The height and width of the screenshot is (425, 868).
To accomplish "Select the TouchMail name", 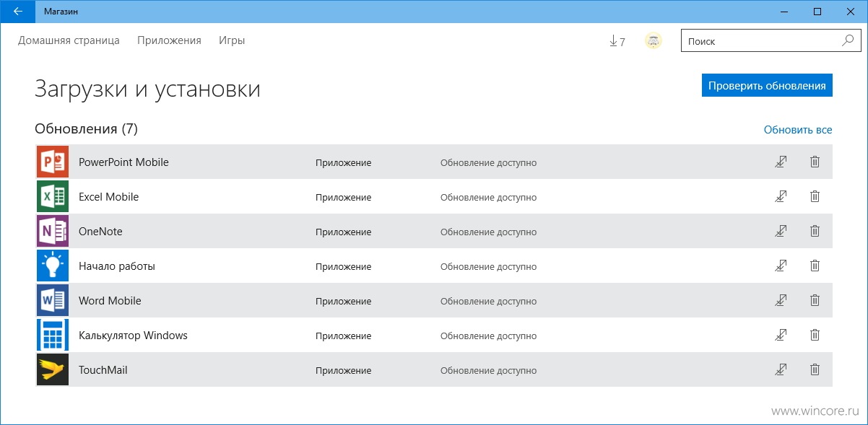I will click(103, 370).
